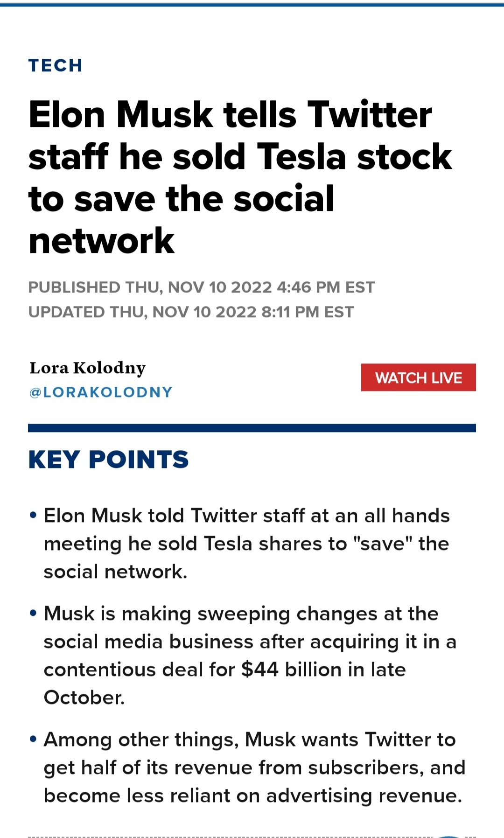The width and height of the screenshot is (504, 838).
Task: Click the blue loading bar at page top
Action: point(252,5)
